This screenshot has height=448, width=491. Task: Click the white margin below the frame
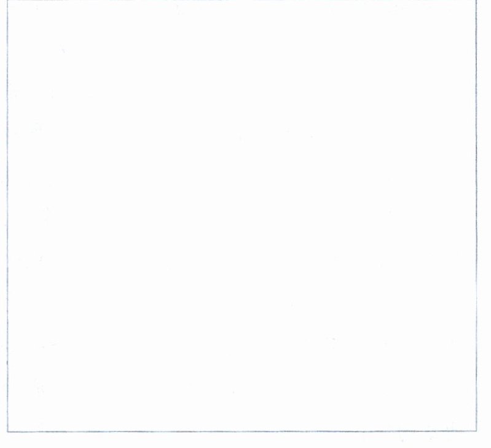pos(246,441)
